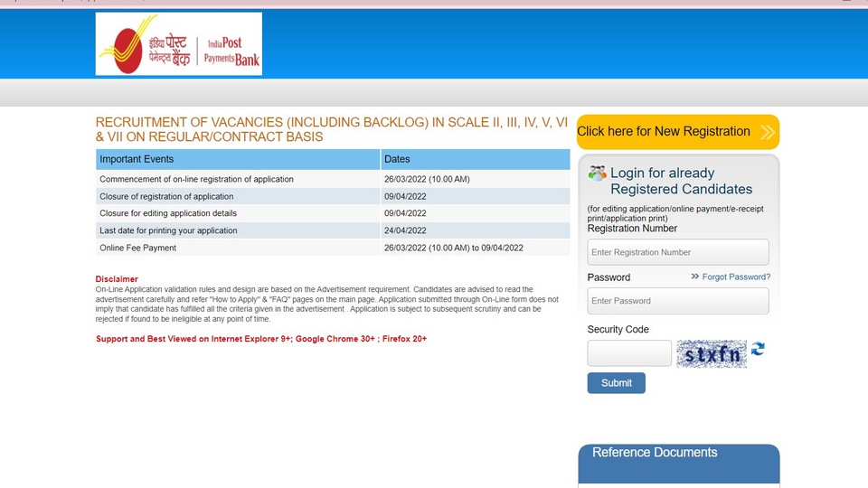Click the Security Code input box
Image resolution: width=868 pixels, height=488 pixels.
coord(629,353)
